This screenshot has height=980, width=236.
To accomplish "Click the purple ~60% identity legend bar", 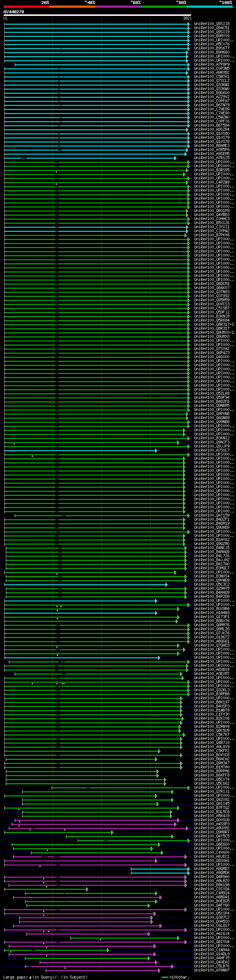I will tap(118, 7).
